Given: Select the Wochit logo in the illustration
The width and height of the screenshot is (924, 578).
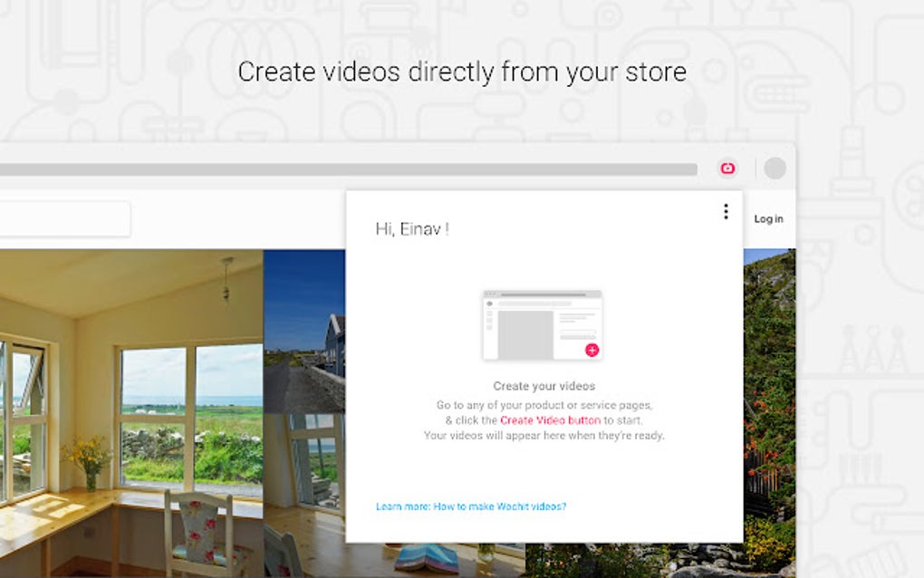Looking at the screenshot, I should pos(490,303).
